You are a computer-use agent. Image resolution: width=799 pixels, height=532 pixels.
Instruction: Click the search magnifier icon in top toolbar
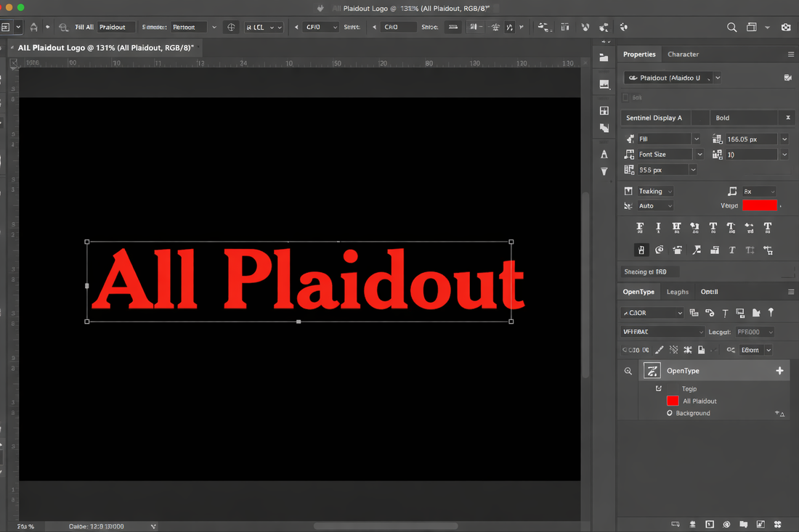coord(731,28)
